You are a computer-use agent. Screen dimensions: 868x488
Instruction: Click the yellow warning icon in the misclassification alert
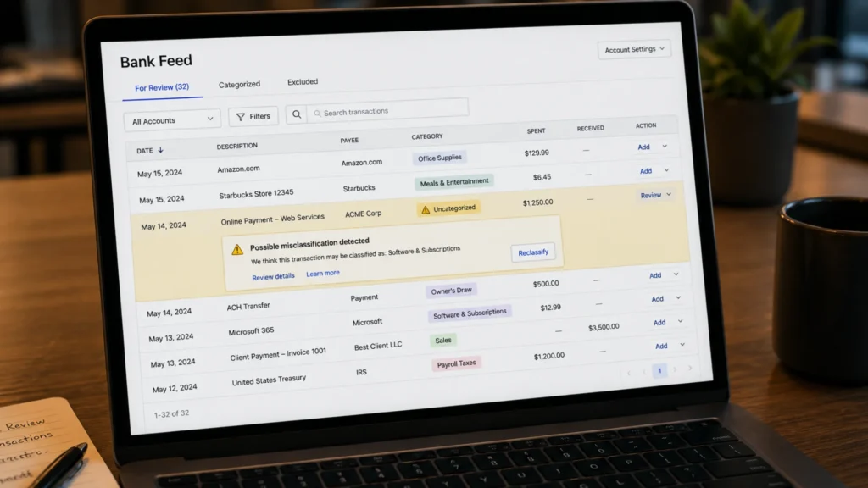pyautogui.click(x=237, y=250)
